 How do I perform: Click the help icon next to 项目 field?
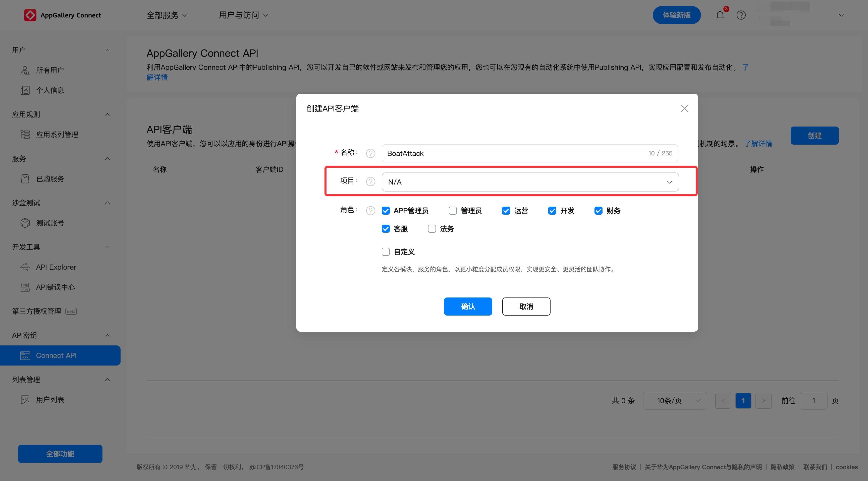[371, 182]
